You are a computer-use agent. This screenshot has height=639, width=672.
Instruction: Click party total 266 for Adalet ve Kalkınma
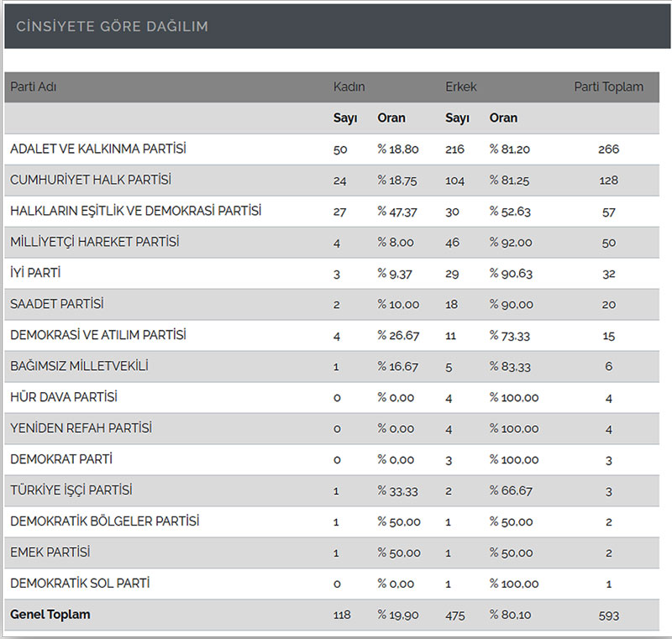click(608, 149)
